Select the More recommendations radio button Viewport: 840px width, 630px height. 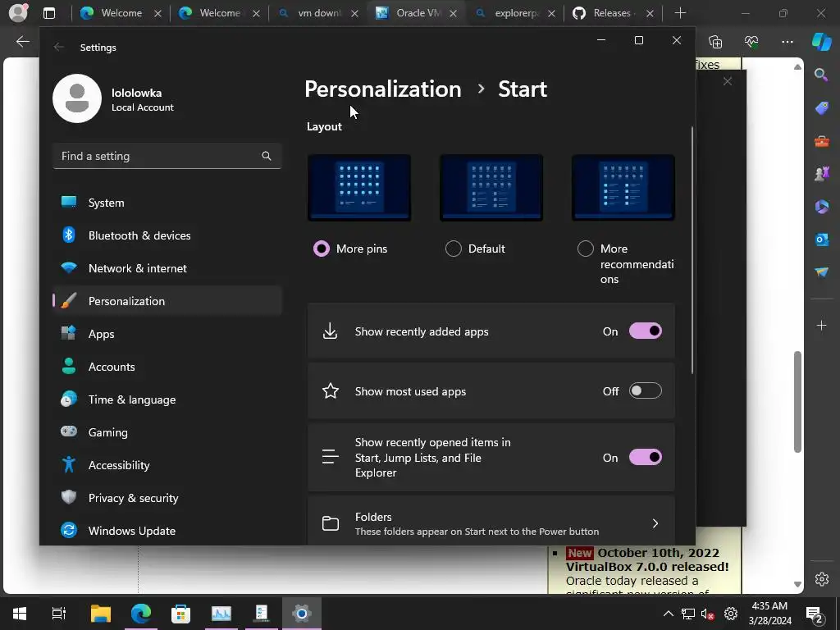[586, 249]
